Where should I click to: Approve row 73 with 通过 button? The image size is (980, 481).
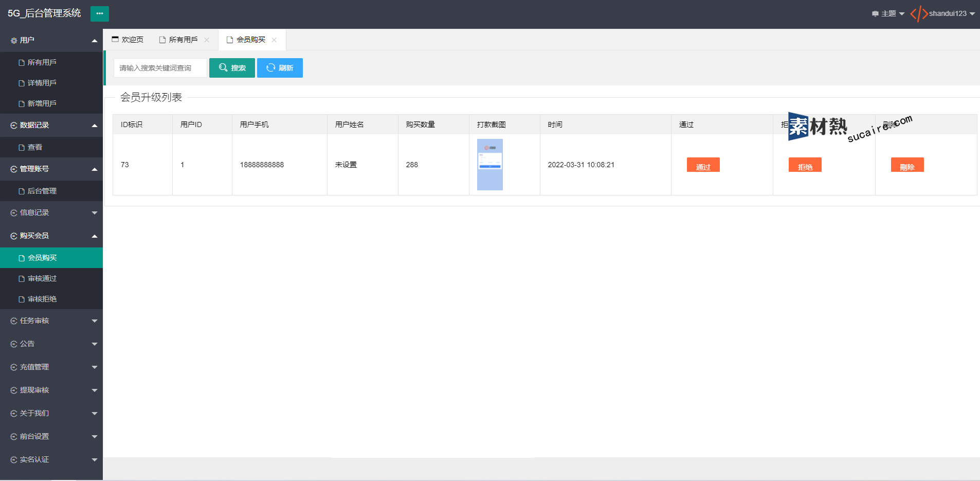[x=703, y=165]
